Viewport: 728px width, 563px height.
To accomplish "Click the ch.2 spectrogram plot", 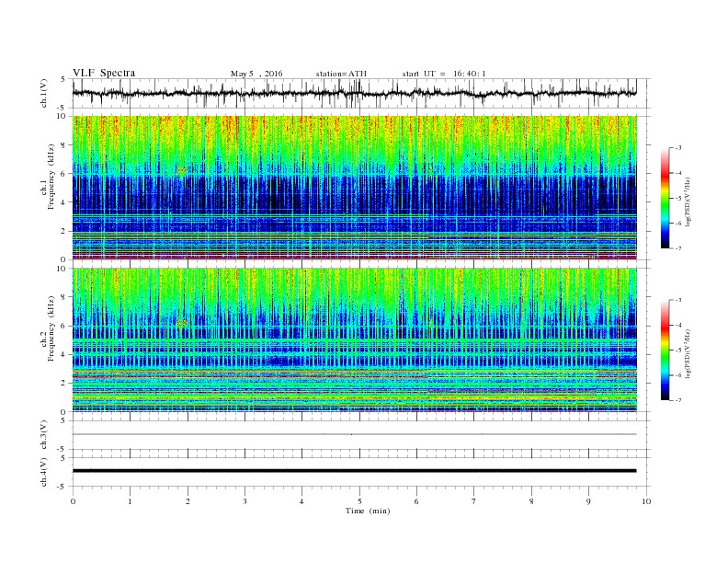I will (355, 340).
